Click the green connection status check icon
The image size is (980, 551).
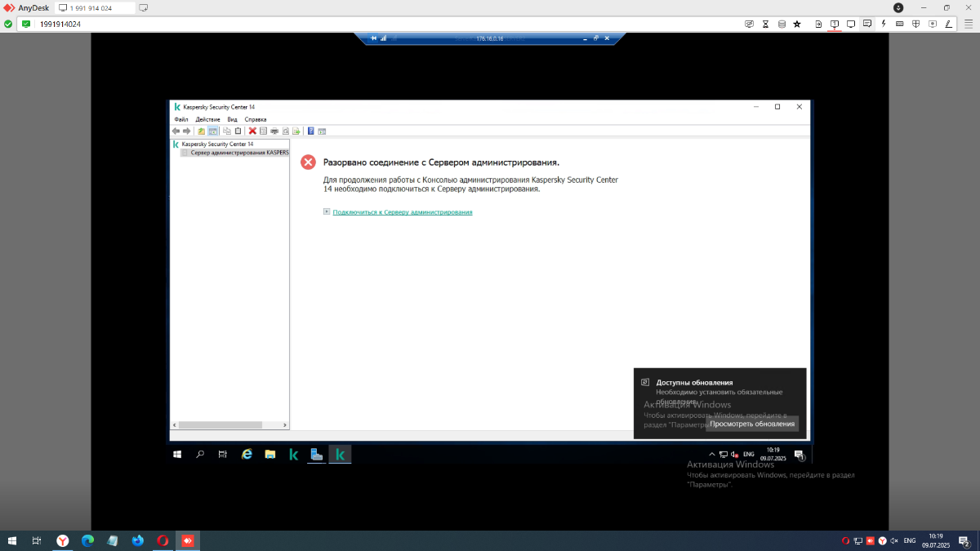pyautogui.click(x=8, y=24)
